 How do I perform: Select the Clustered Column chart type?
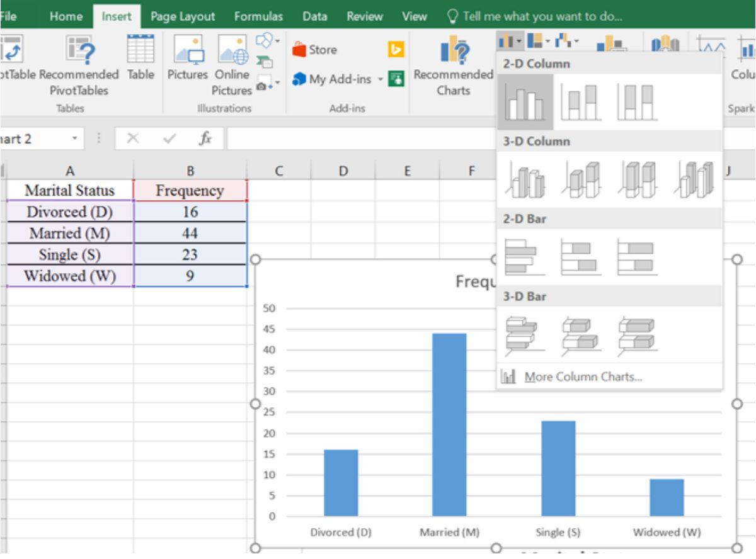(525, 102)
